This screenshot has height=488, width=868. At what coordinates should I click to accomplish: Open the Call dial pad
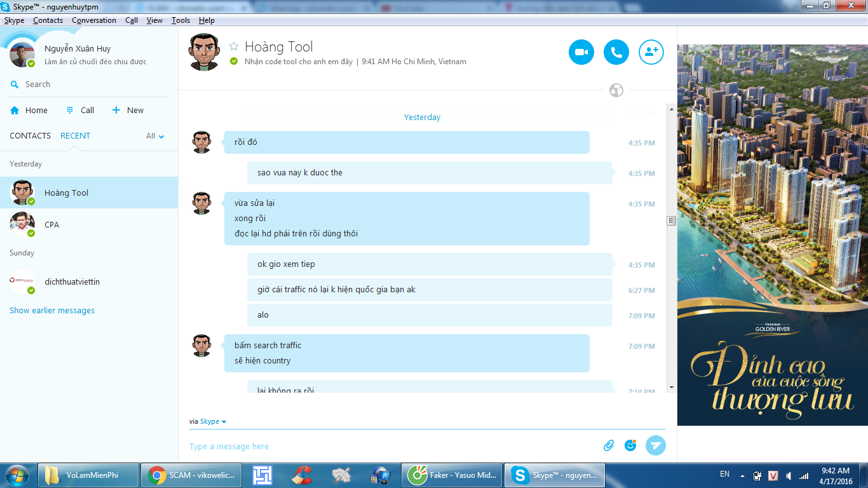click(81, 110)
